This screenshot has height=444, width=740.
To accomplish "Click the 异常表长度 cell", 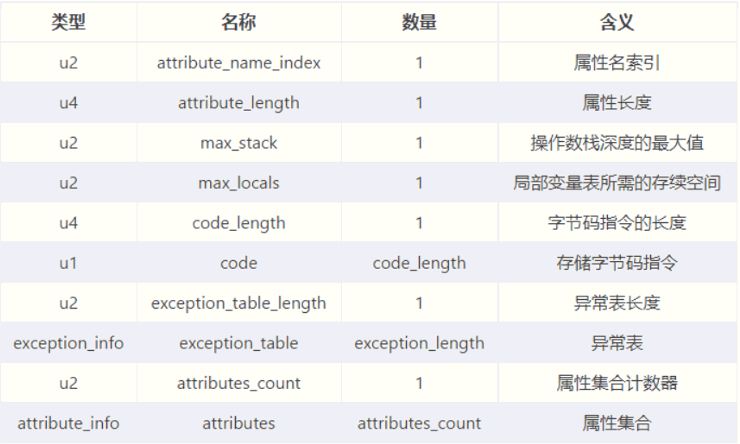I will (617, 303).
